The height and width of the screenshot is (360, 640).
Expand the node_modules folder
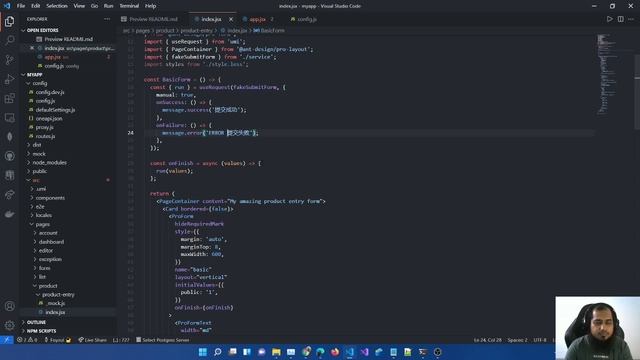tap(49, 162)
